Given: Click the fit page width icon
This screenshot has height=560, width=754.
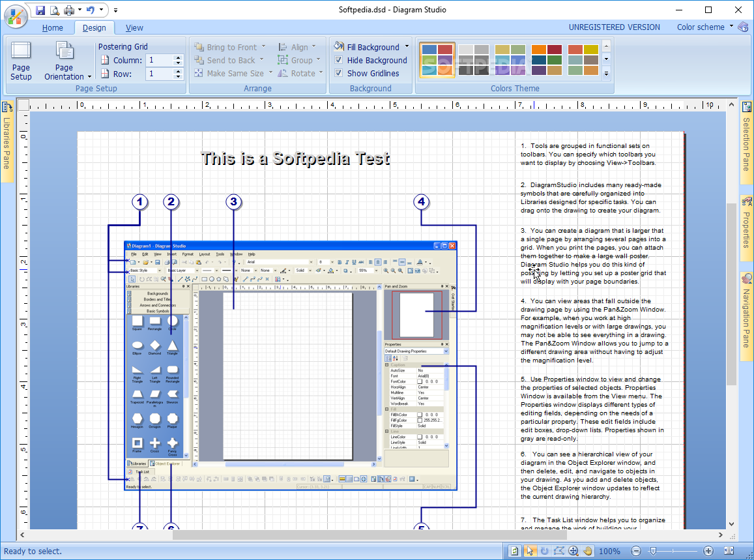Looking at the screenshot, I should 729,551.
